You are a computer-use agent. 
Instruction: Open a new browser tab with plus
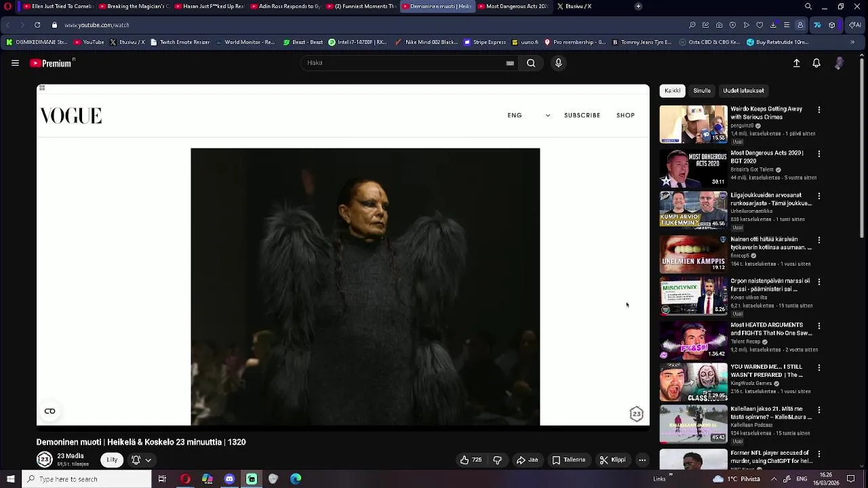(x=638, y=6)
